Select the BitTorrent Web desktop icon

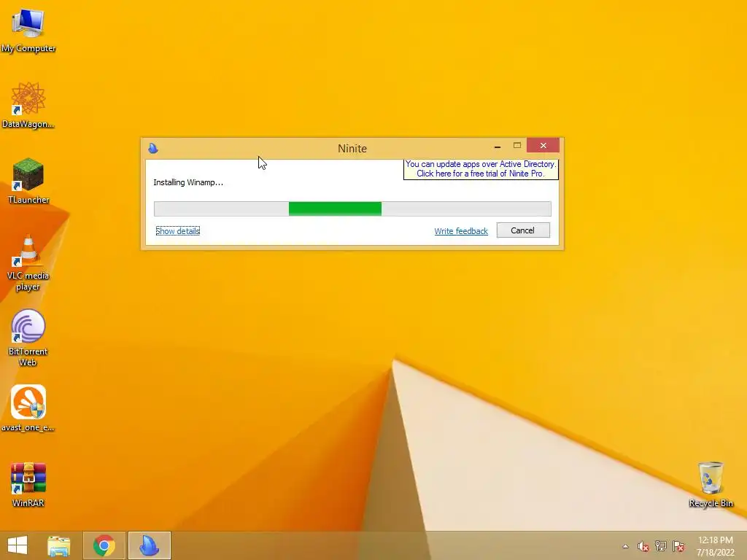(x=28, y=338)
